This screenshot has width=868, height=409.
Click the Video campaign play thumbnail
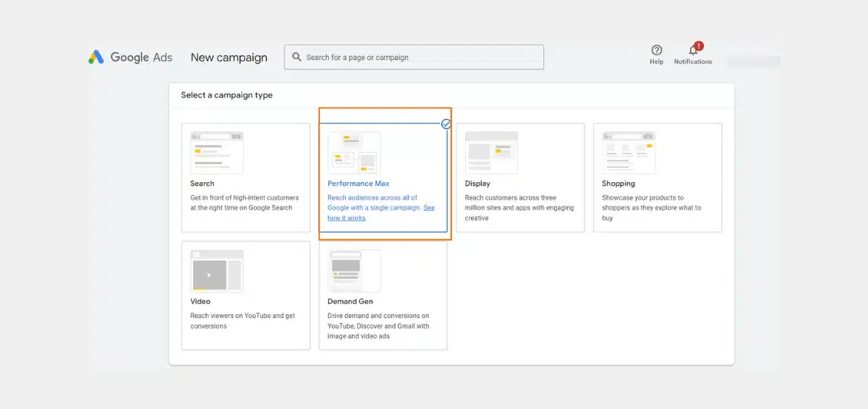[217, 271]
